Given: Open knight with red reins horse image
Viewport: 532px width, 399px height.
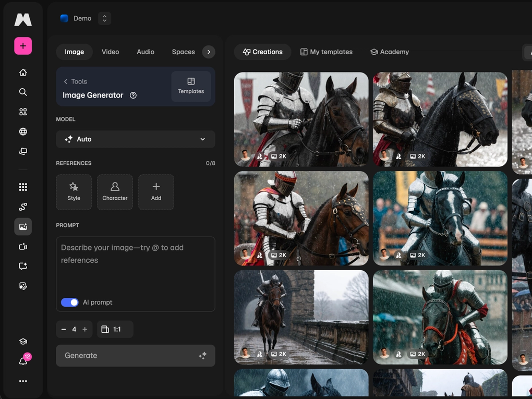Looking at the screenshot, I should tap(440, 317).
